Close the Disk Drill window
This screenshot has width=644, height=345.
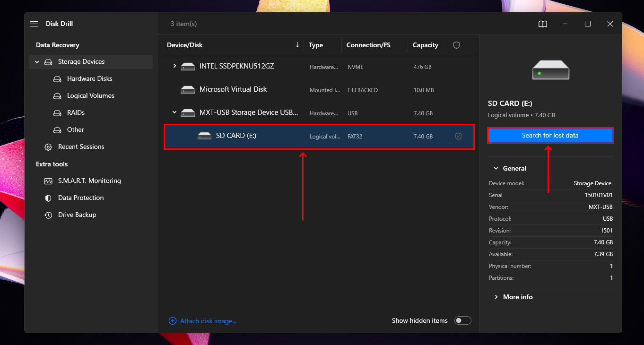[x=610, y=24]
